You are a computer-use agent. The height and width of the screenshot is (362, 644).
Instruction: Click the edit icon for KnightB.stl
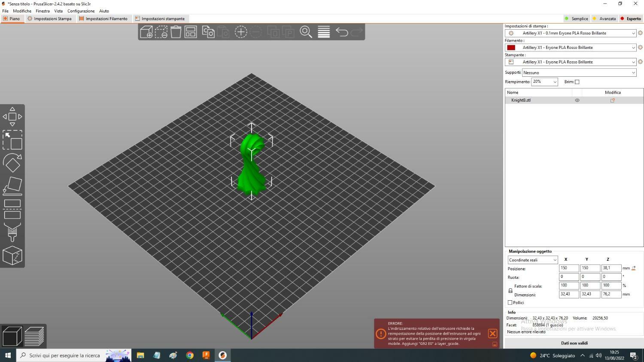613,100
